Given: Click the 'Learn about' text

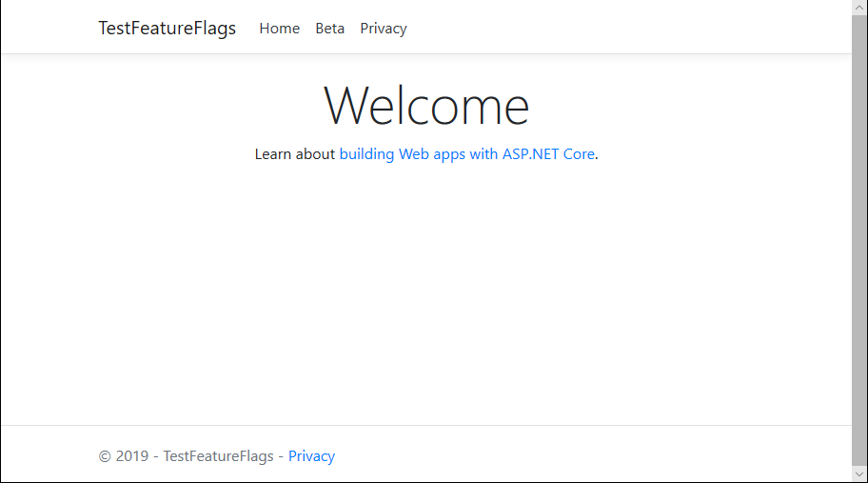Looking at the screenshot, I should [295, 154].
